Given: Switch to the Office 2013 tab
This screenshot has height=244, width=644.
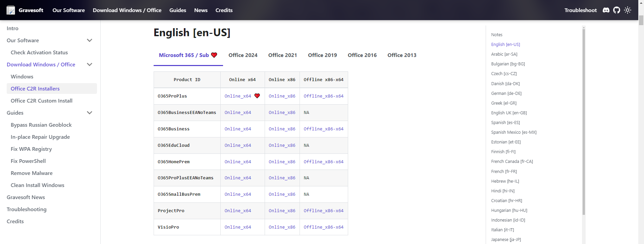Looking at the screenshot, I should pyautogui.click(x=402, y=55).
